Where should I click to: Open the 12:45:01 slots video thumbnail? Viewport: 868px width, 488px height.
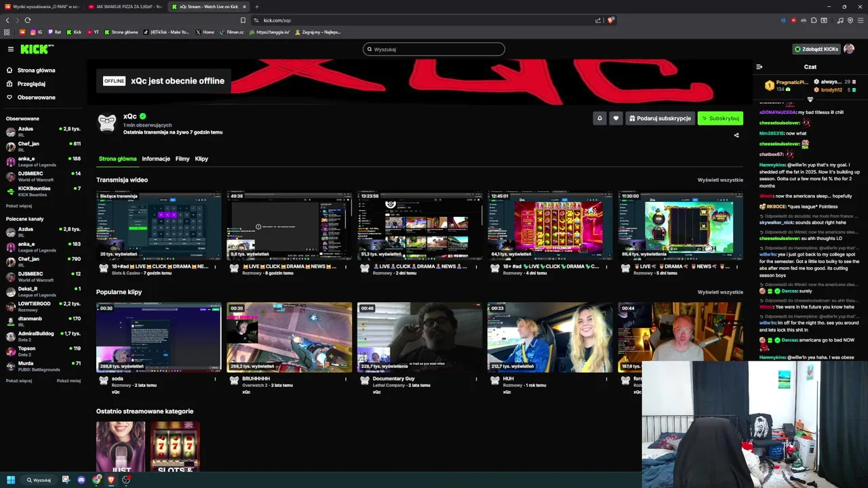(x=550, y=226)
